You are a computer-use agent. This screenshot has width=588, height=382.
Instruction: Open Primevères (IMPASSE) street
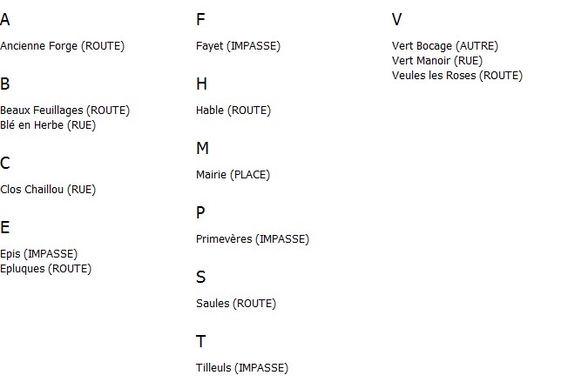tap(253, 239)
